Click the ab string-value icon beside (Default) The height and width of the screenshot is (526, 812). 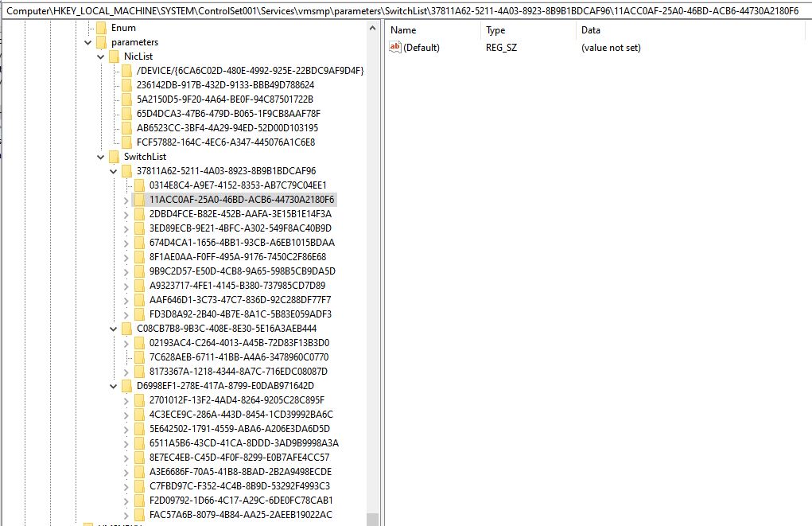pos(394,47)
